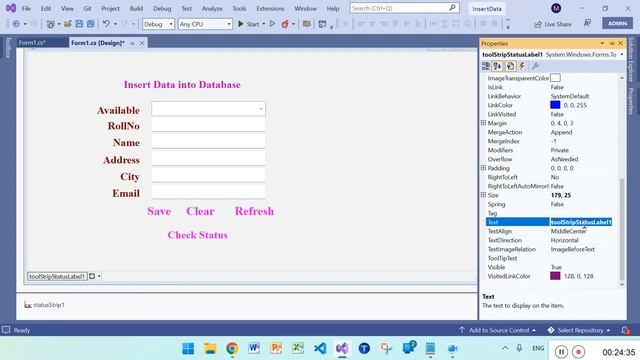Click the Save All toolbar icon
This screenshot has height=360, width=640.
point(90,24)
